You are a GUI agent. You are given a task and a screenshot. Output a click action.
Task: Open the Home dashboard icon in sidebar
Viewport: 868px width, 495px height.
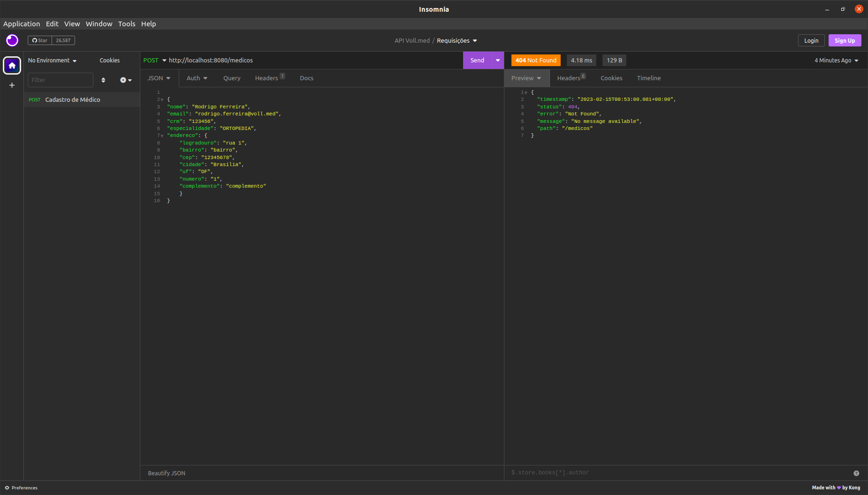point(12,65)
